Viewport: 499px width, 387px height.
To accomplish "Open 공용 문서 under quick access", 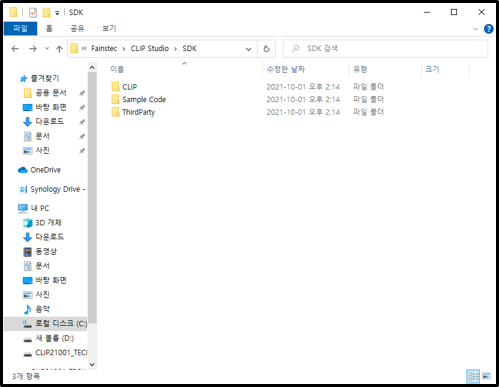I will [x=51, y=93].
